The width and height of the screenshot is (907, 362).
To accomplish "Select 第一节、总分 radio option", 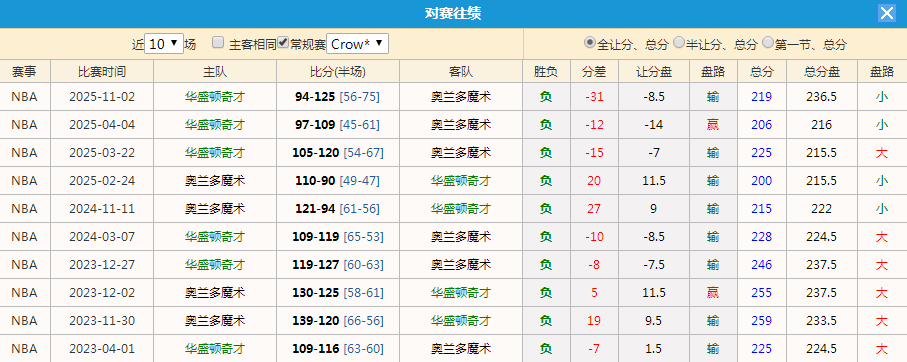I will click(768, 42).
